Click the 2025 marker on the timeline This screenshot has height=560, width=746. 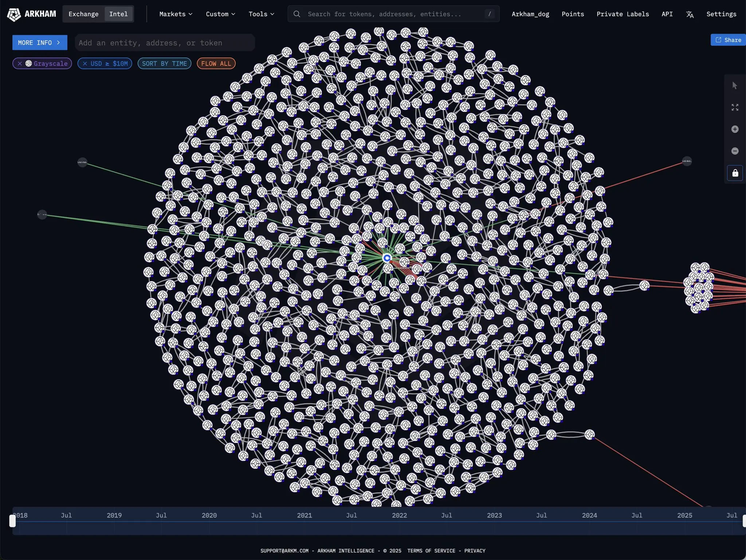click(x=684, y=515)
